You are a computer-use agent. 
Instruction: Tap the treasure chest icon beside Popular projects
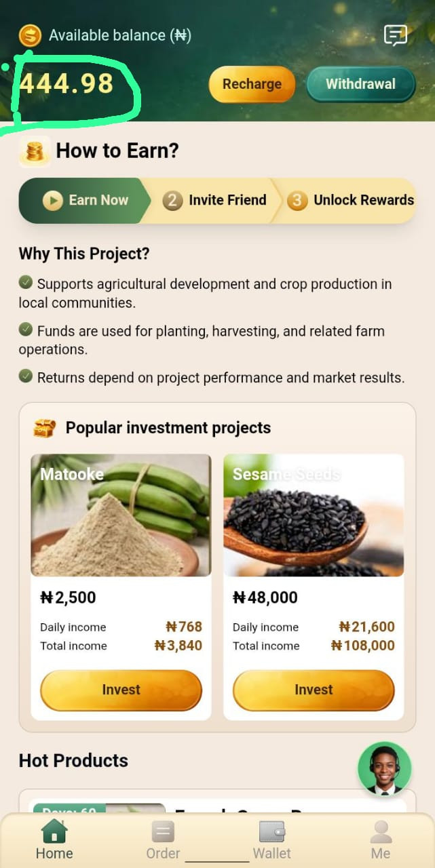pyautogui.click(x=45, y=428)
